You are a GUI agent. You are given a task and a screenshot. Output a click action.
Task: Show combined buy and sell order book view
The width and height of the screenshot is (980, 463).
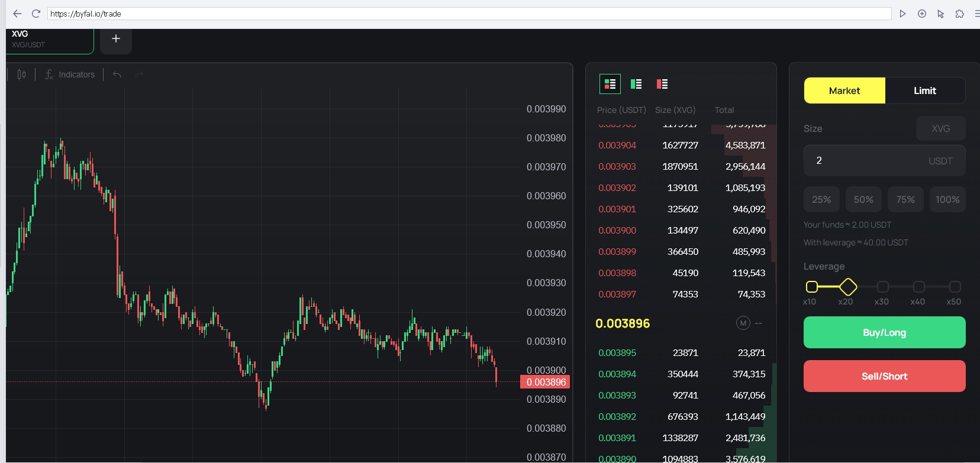(x=610, y=84)
